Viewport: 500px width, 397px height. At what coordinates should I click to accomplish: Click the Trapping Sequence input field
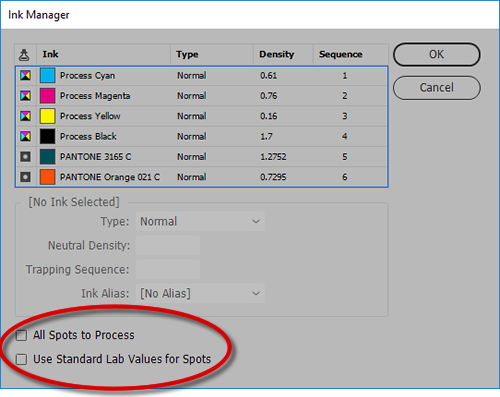(x=168, y=269)
